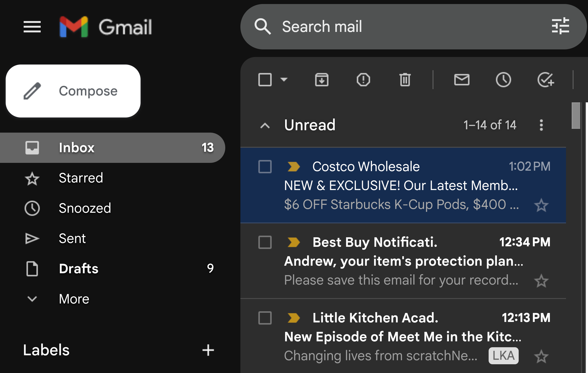588x373 pixels.
Task: Click importance marker on Costco Wholesale email
Action: point(293,167)
